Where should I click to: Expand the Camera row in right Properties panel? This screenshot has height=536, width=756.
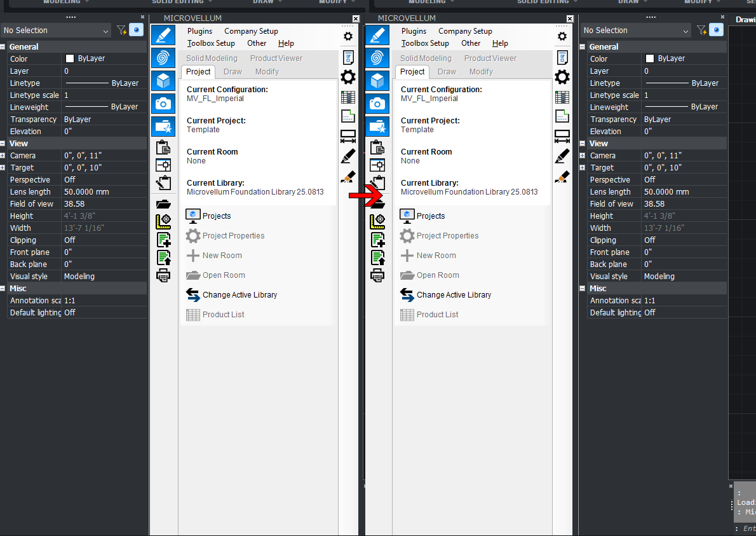[x=583, y=156]
